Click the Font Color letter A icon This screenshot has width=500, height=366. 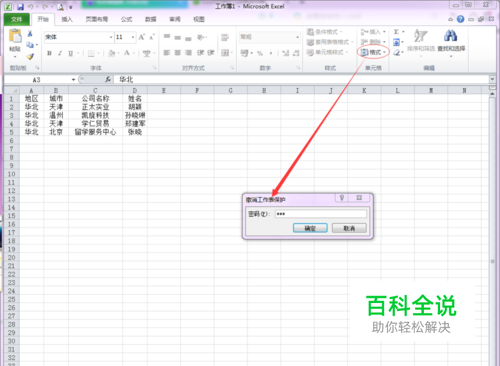pos(127,53)
